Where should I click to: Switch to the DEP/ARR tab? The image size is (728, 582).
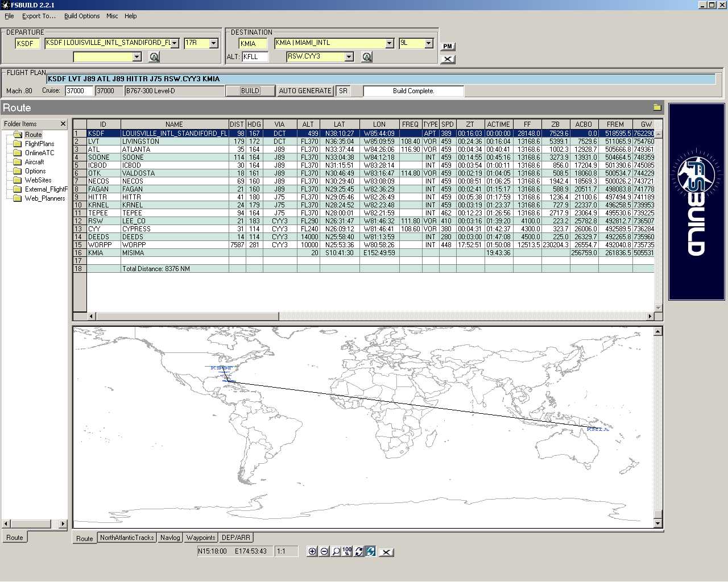(235, 538)
